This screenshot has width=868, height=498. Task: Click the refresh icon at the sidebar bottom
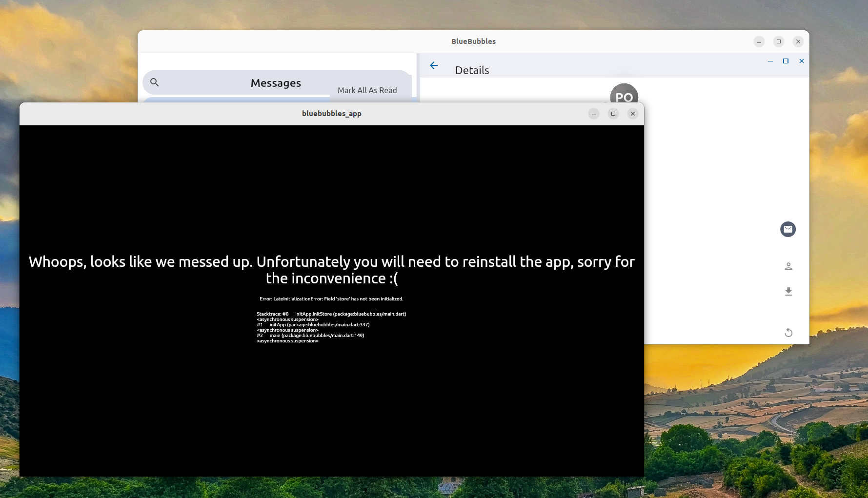(x=788, y=332)
